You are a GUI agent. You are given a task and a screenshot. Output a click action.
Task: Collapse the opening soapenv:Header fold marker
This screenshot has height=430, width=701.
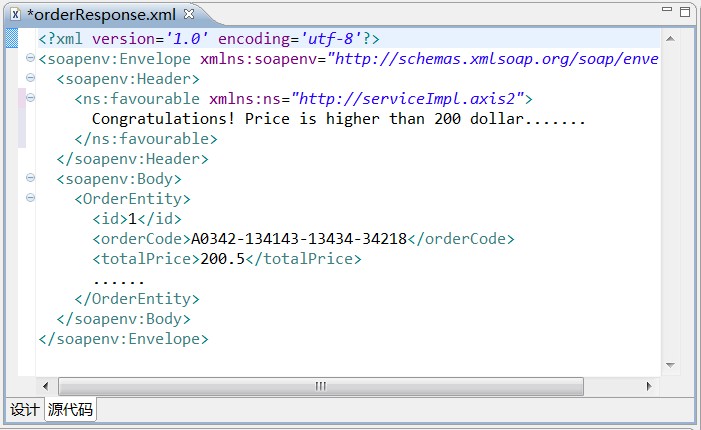coord(30,78)
